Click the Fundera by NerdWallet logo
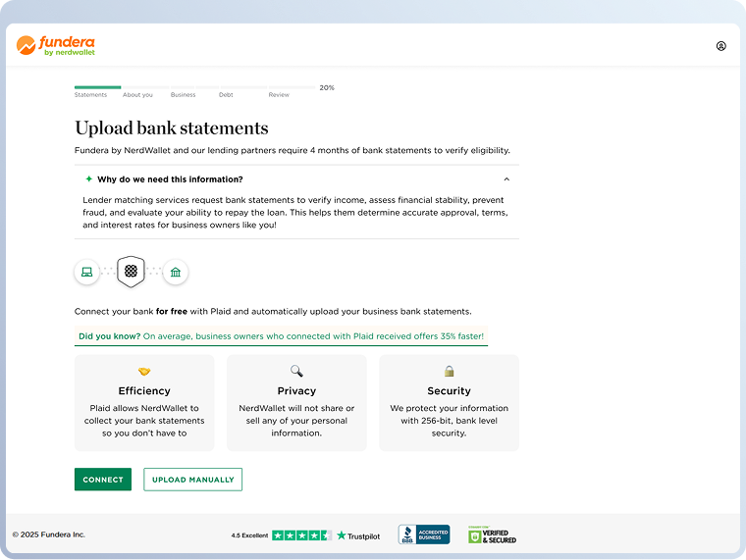The image size is (746, 560). click(x=56, y=46)
